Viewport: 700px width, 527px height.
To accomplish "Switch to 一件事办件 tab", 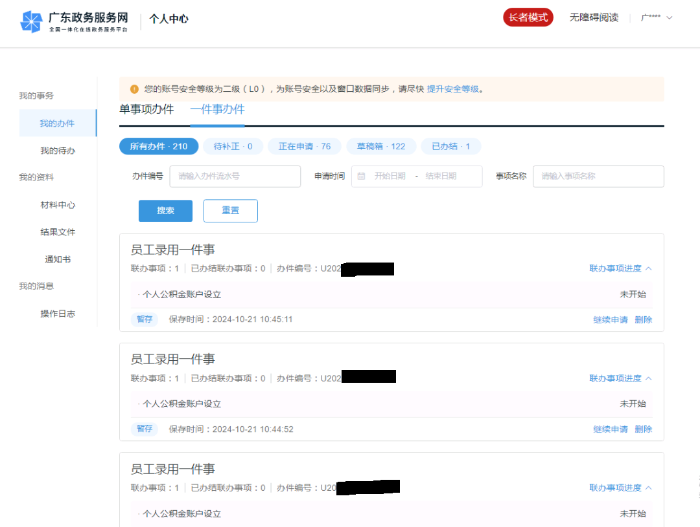I will point(217,109).
